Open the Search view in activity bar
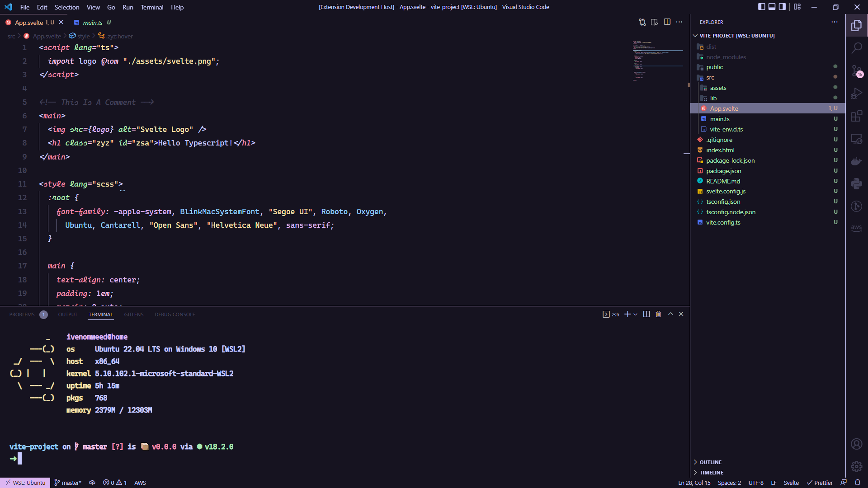Viewport: 868px width, 488px height. 856,48
